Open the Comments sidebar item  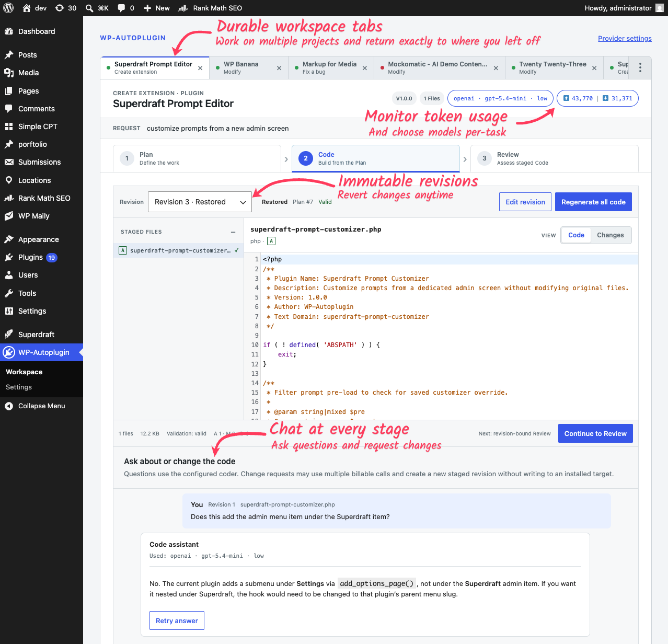point(41,109)
